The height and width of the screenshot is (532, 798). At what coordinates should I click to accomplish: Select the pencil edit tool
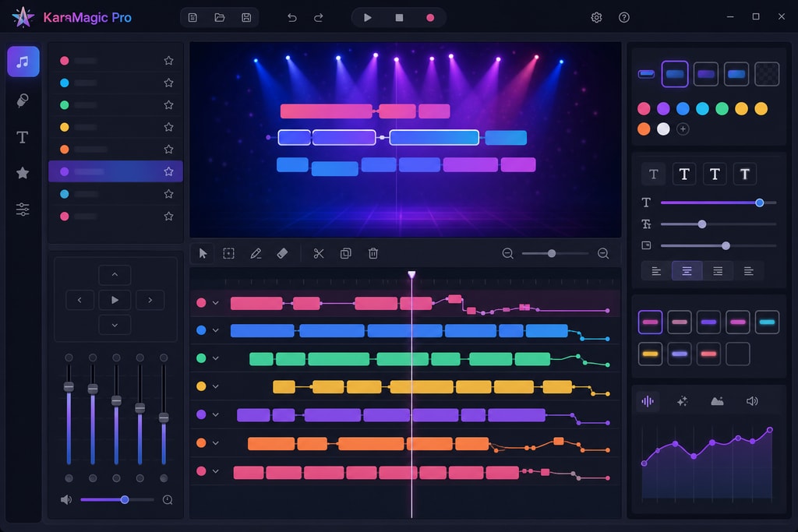click(256, 253)
